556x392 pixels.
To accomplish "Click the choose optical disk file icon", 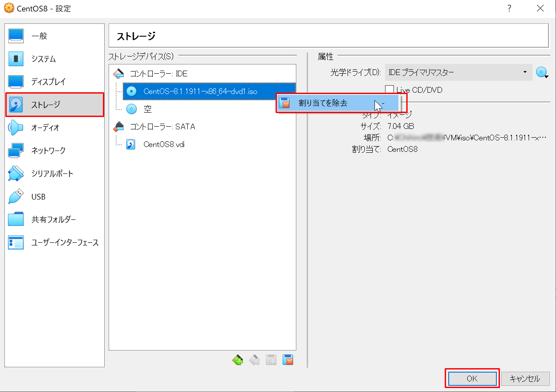I will [542, 72].
